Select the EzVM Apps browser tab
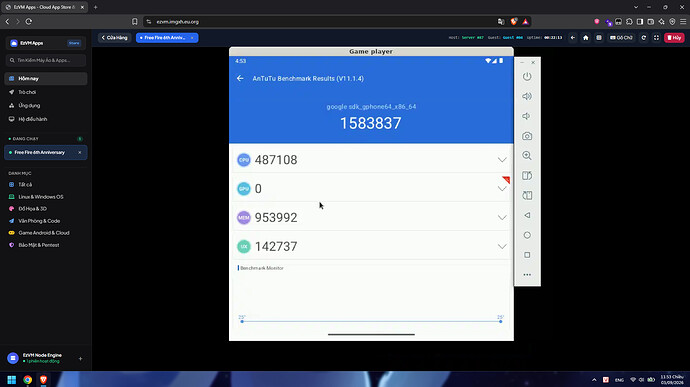Viewport: 690px width, 387px height. (x=44, y=7)
